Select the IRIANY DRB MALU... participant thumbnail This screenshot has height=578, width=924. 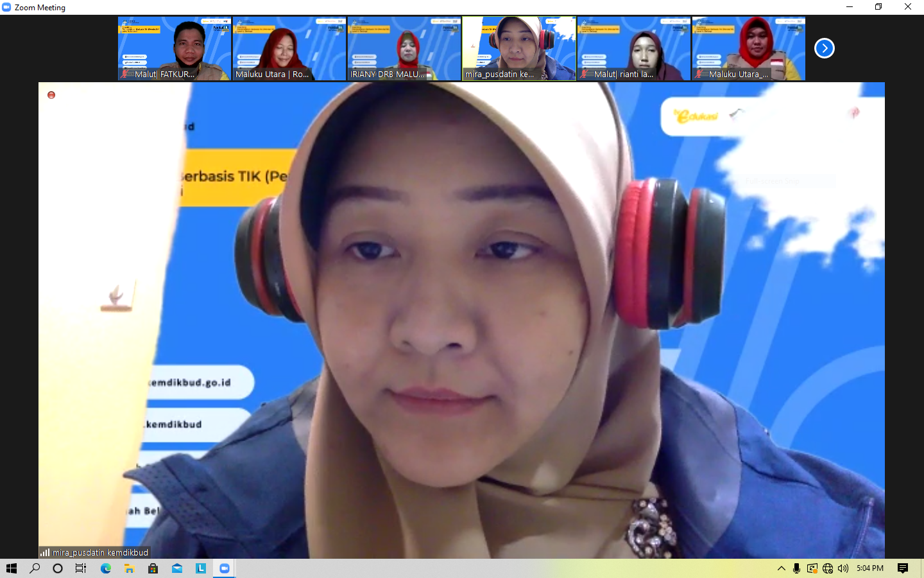(404, 49)
